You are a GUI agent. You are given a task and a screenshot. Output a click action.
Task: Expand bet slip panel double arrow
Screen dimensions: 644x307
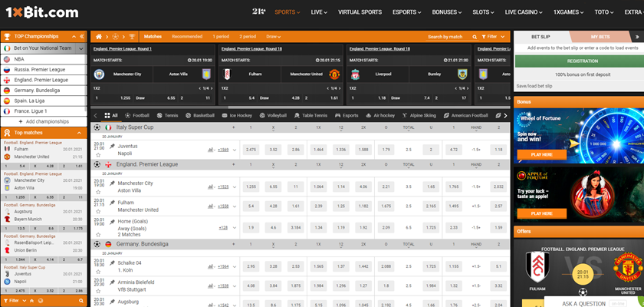tap(637, 37)
